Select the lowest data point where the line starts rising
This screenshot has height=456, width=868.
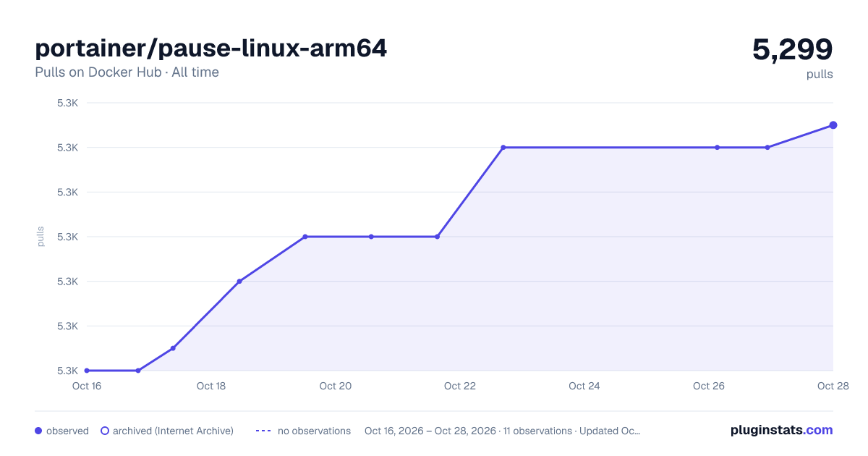pos(138,371)
